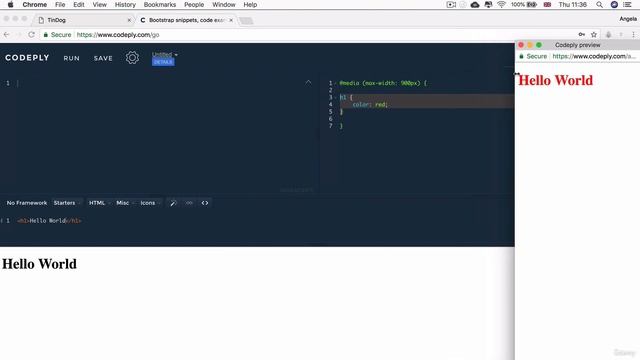Open the No Framework selector

coord(27,203)
